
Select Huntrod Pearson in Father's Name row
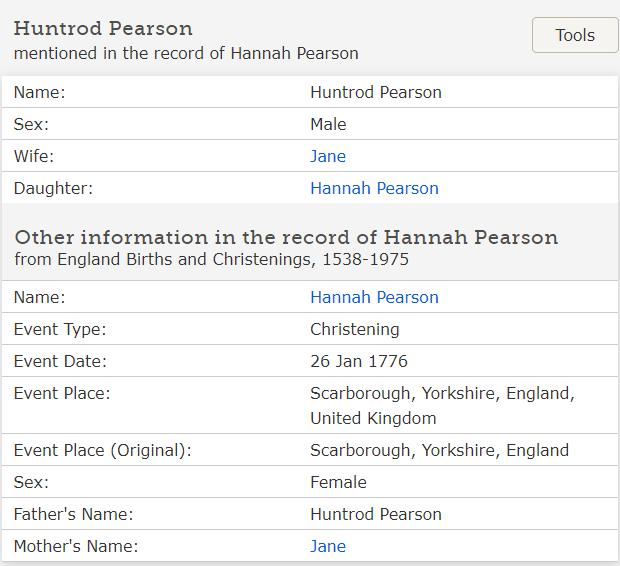click(x=376, y=514)
